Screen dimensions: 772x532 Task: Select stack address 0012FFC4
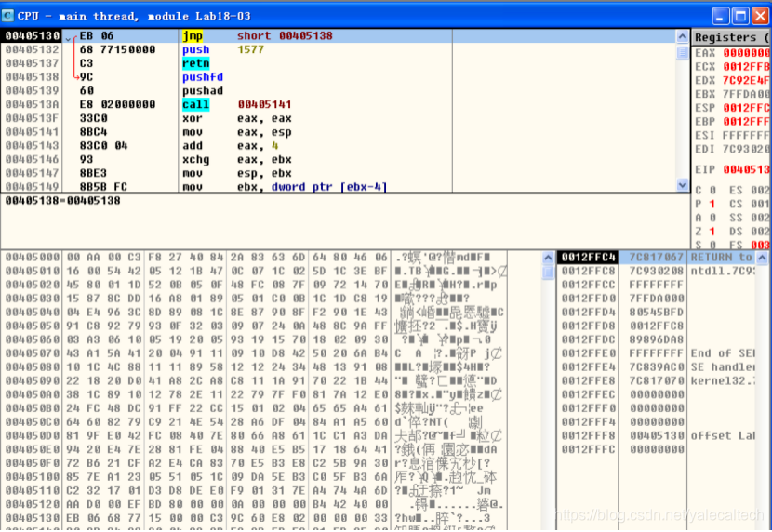pyautogui.click(x=589, y=258)
